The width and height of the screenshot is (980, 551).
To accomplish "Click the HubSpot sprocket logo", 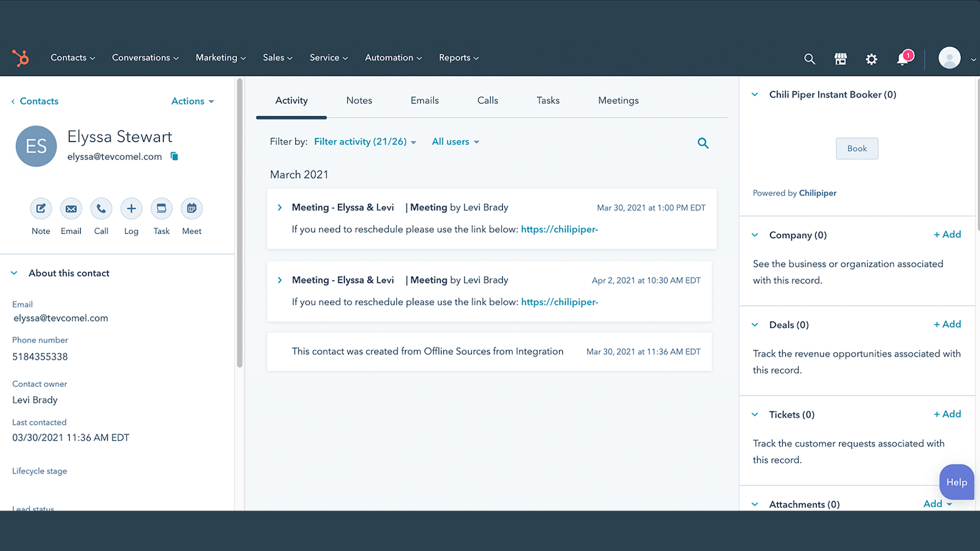I will coord(21,58).
